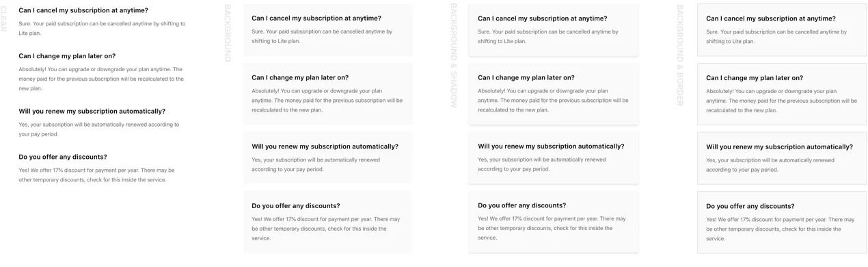Screen dimensions: 868x267
Task: Click discounts question in clear column
Action: tap(63, 157)
